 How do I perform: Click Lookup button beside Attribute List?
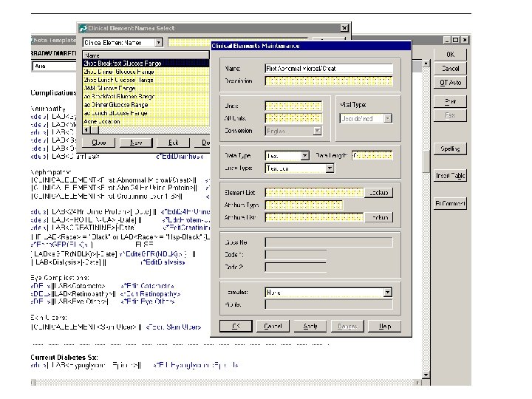(x=378, y=217)
